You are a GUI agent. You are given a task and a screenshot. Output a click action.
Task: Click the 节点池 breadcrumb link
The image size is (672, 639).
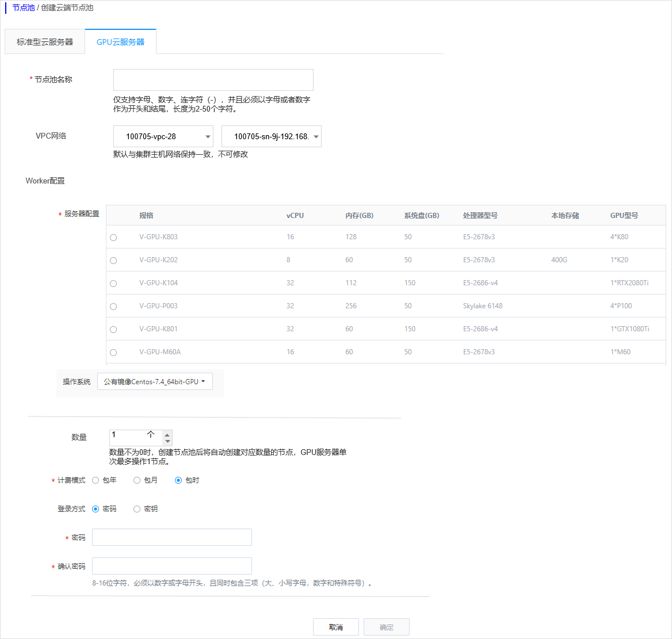pos(23,8)
